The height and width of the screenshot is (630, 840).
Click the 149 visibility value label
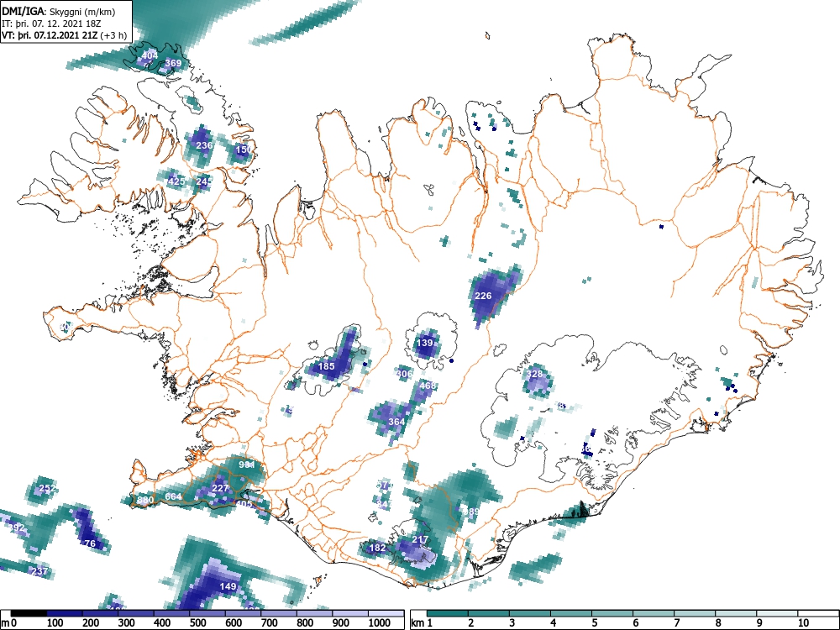(228, 586)
